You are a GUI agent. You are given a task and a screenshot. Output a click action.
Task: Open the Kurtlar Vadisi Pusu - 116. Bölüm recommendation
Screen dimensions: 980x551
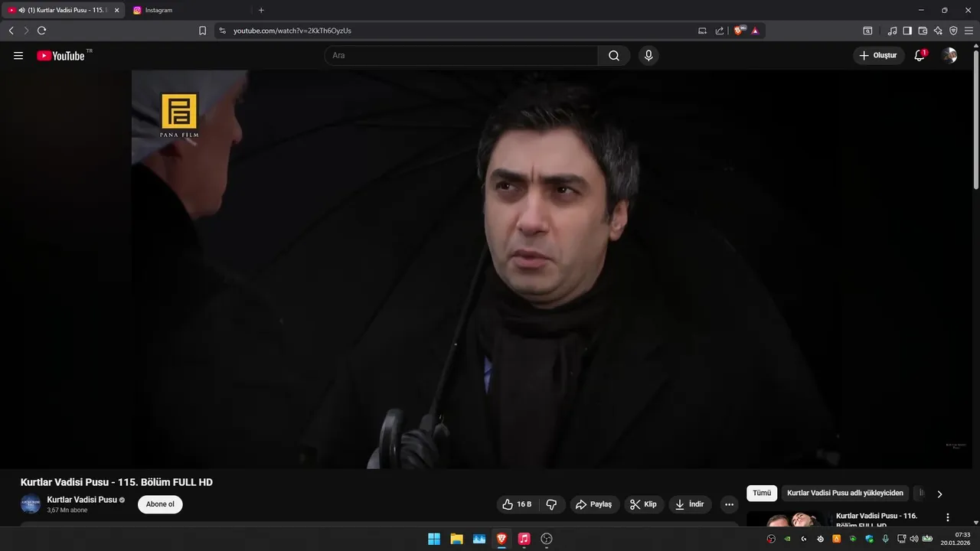pyautogui.click(x=877, y=520)
